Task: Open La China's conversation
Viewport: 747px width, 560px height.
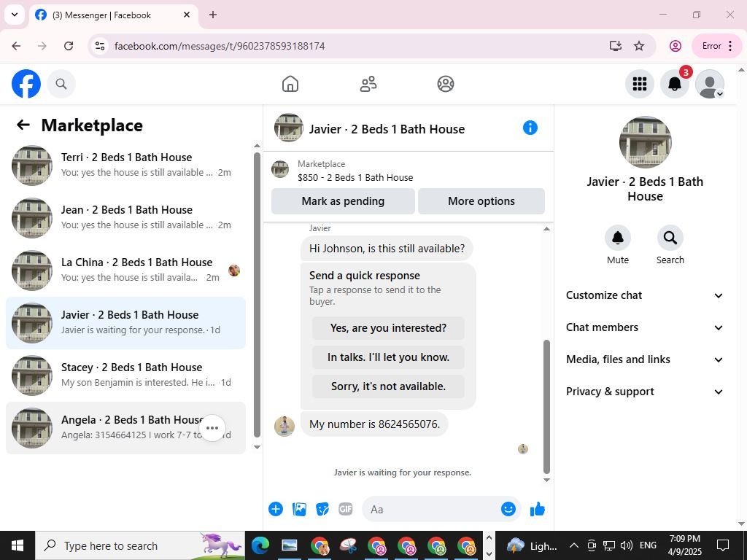Action: click(125, 271)
